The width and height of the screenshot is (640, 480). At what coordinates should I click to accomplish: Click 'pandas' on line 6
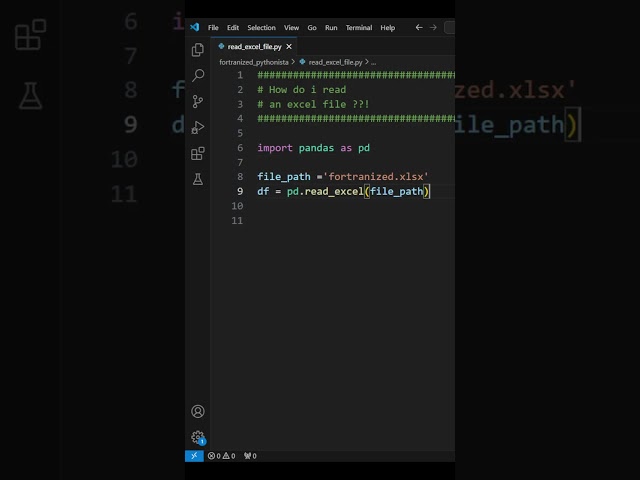[x=316, y=148]
